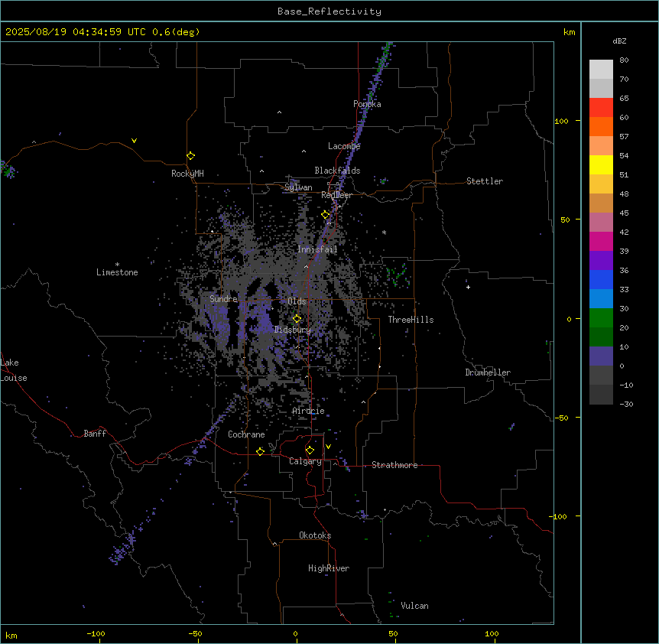This screenshot has width=659, height=644.
Task: Click the yellow marker near RockyMH
Action: [x=190, y=156]
